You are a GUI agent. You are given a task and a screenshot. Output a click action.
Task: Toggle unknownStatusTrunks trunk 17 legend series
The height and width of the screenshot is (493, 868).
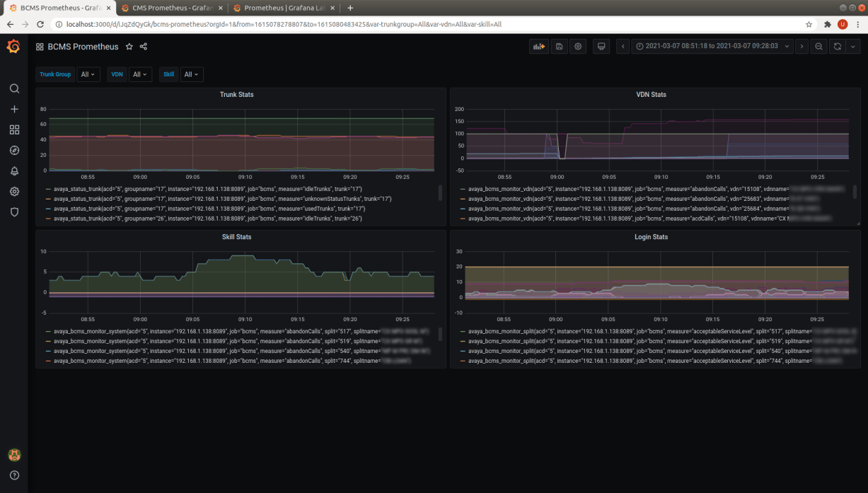(222, 199)
